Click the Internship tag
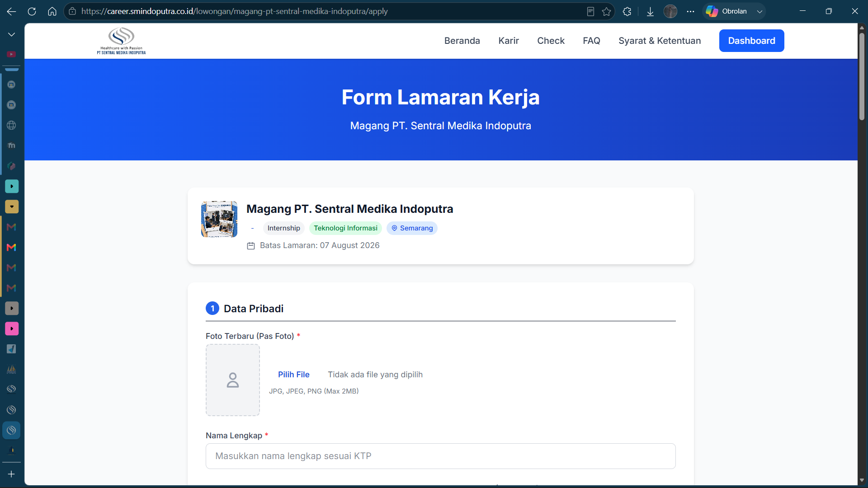Viewport: 868px width, 488px height. pyautogui.click(x=283, y=228)
